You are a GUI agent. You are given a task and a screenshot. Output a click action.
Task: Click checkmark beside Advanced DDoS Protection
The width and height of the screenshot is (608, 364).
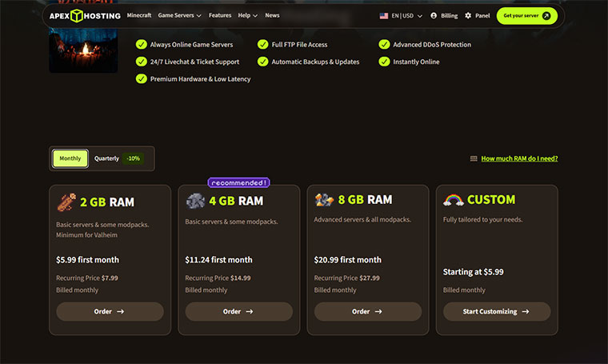pyautogui.click(x=384, y=45)
